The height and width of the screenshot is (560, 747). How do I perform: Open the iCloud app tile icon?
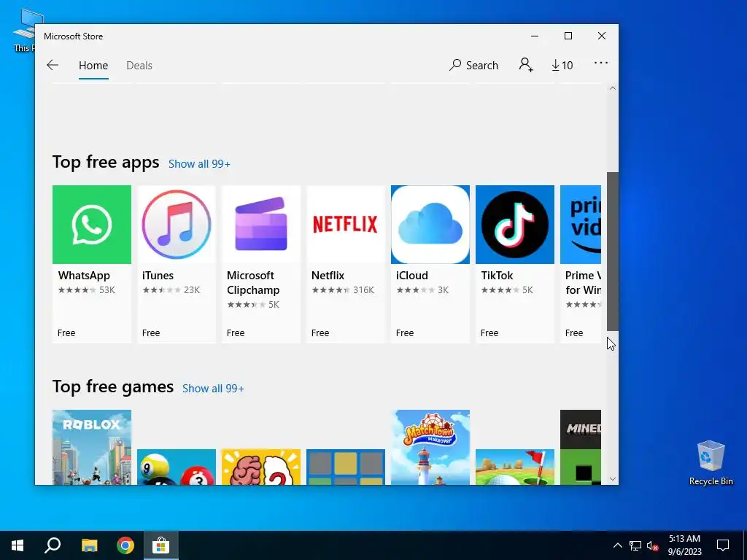430,225
